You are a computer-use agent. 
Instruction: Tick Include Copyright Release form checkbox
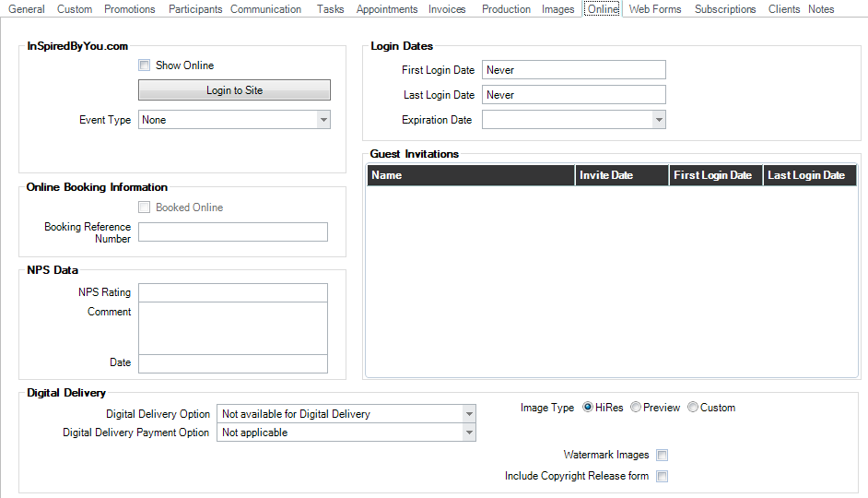point(662,476)
